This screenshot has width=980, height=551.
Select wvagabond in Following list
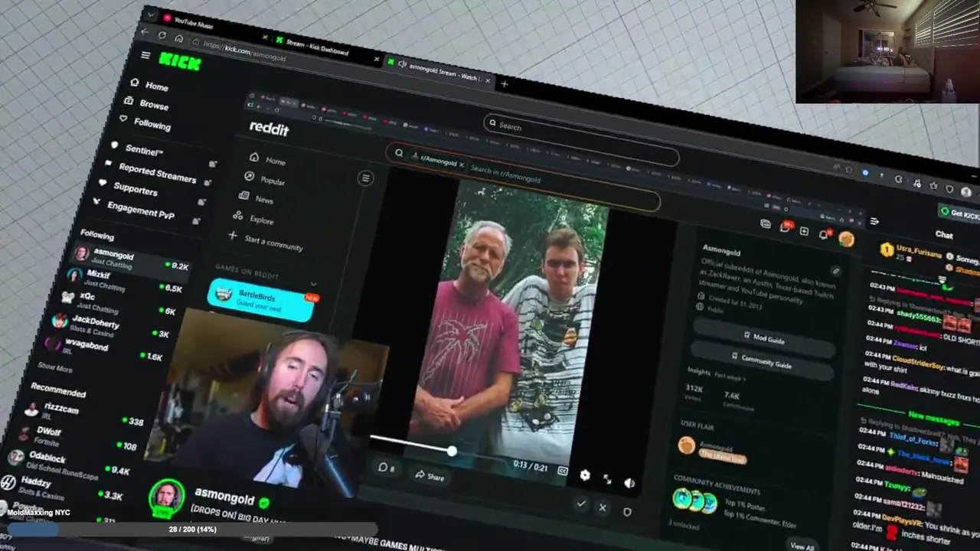(103, 347)
